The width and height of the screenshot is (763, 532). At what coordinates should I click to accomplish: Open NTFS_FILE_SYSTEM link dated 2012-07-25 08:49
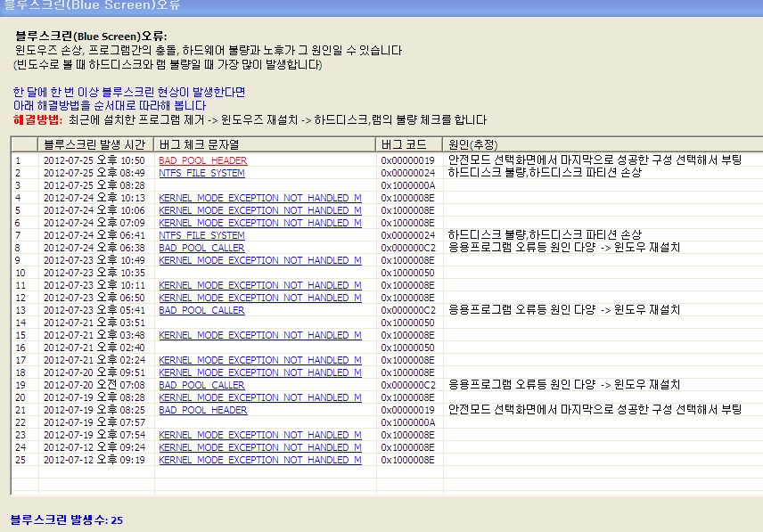coord(201,173)
